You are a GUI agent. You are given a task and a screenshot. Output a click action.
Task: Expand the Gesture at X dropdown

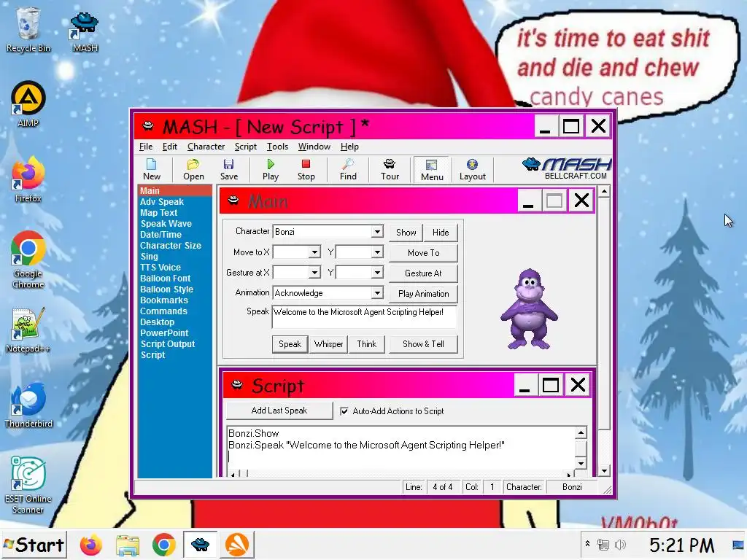(x=314, y=273)
